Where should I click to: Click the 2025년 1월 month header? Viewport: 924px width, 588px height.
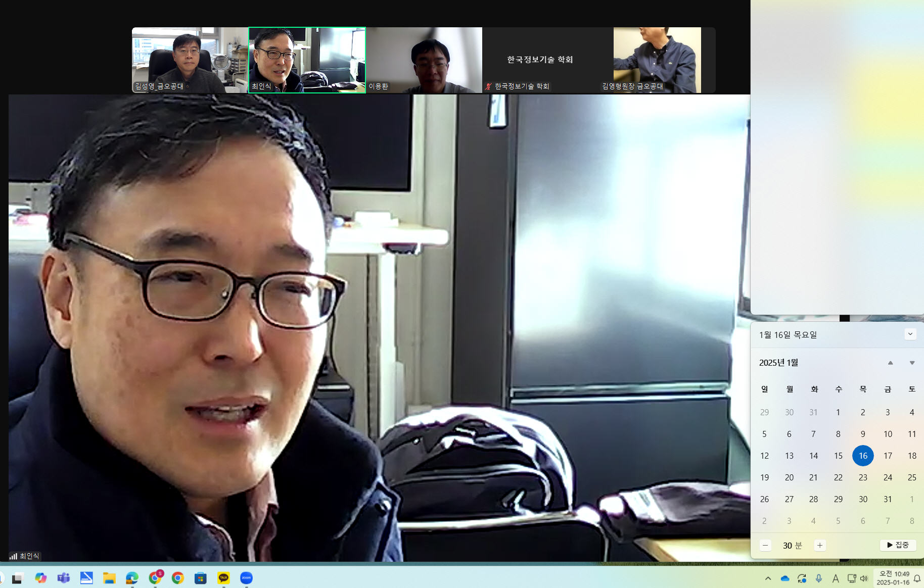[778, 363]
